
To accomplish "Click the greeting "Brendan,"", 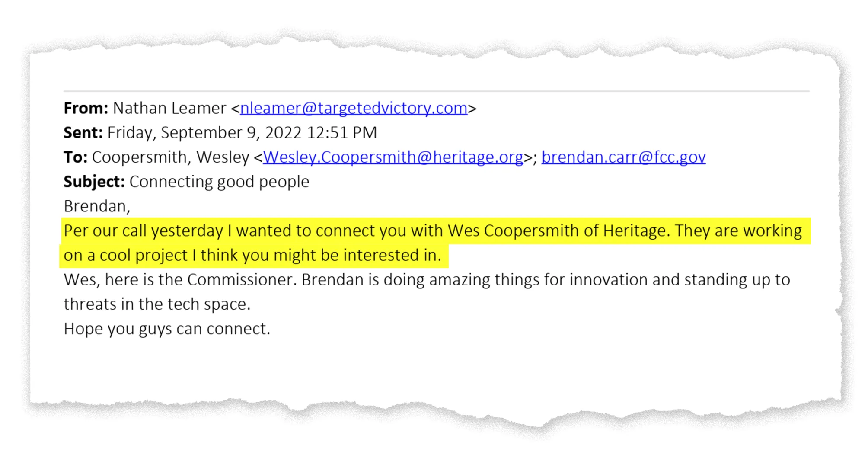I will (x=97, y=206).
